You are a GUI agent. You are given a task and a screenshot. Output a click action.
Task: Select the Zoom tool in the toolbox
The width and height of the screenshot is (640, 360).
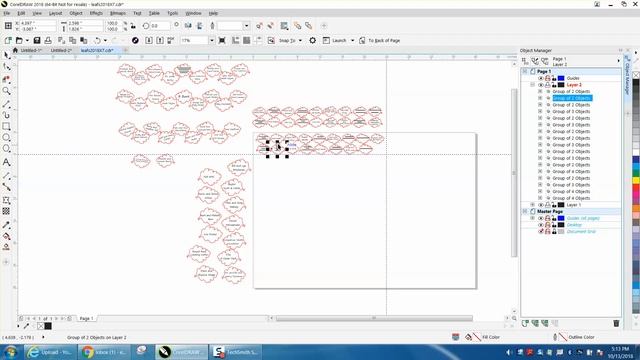coord(6,91)
